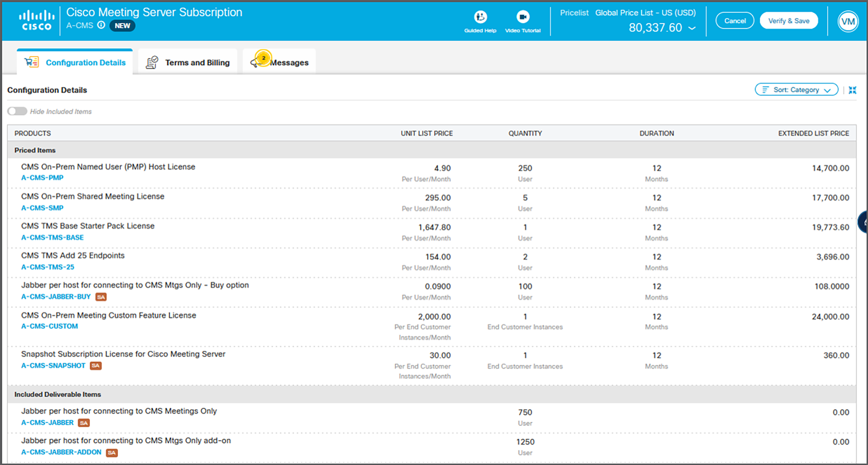Click the EXTENDED LIST PRICE column header
The image size is (868, 465).
pyautogui.click(x=813, y=133)
